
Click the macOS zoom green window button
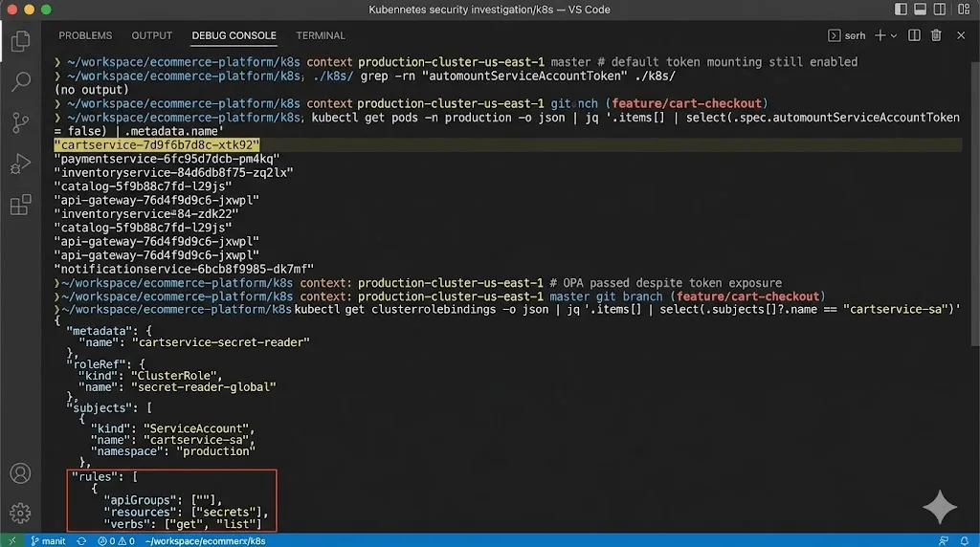[46, 10]
